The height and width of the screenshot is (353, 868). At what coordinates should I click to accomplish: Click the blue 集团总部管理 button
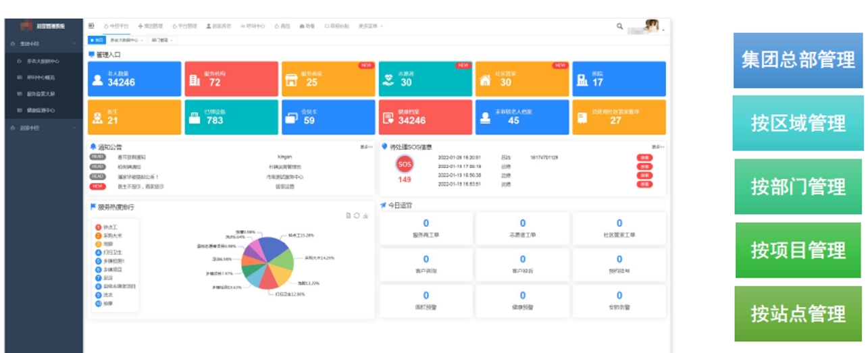click(x=798, y=60)
